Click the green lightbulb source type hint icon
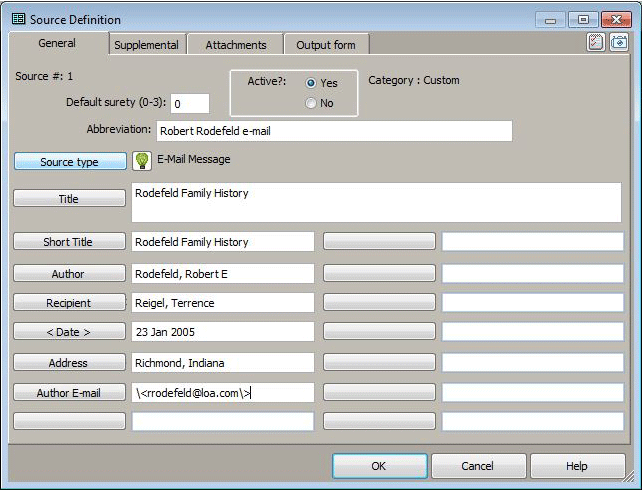This screenshot has height=491, width=643. coord(142,160)
